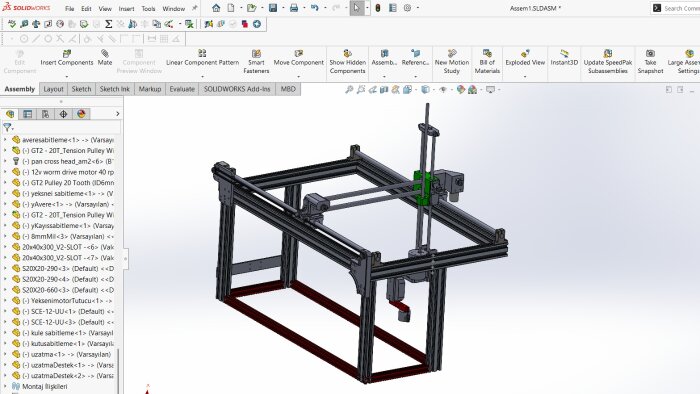700x394 pixels.
Task: Click the Insert Components icon
Action: click(x=67, y=54)
